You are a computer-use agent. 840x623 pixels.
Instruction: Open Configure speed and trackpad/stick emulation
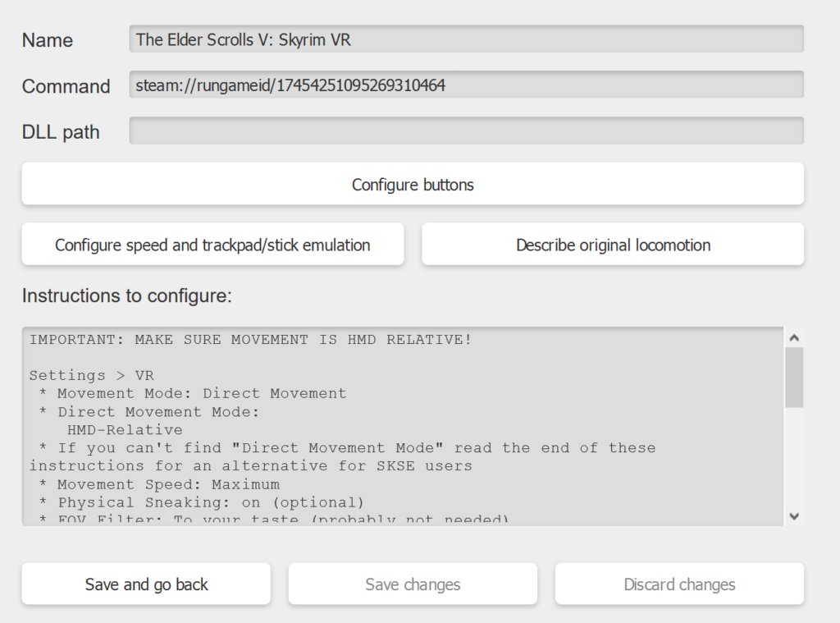[x=212, y=245]
